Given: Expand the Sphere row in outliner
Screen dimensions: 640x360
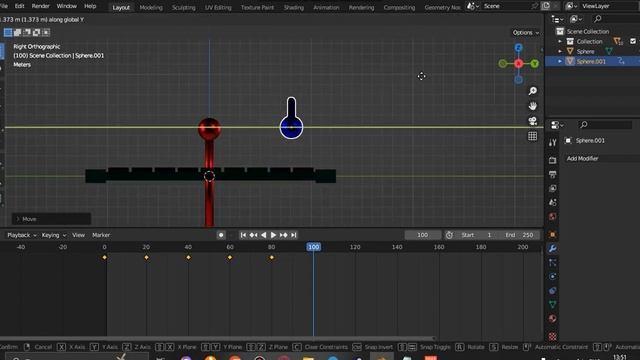Looking at the screenshot, I should pyautogui.click(x=560, y=51).
